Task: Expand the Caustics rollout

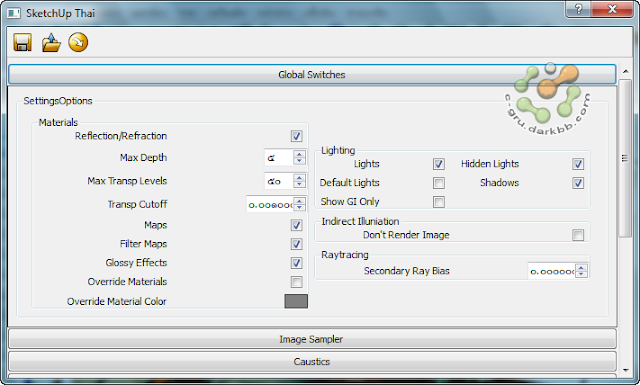Action: pos(312,361)
